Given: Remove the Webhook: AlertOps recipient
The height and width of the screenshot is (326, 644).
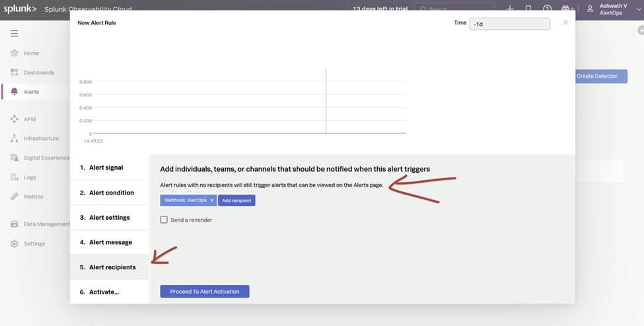Looking at the screenshot, I should click(x=212, y=200).
